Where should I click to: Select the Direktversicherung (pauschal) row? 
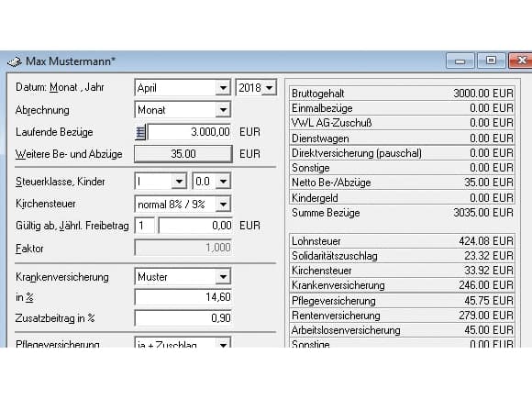[402, 153]
